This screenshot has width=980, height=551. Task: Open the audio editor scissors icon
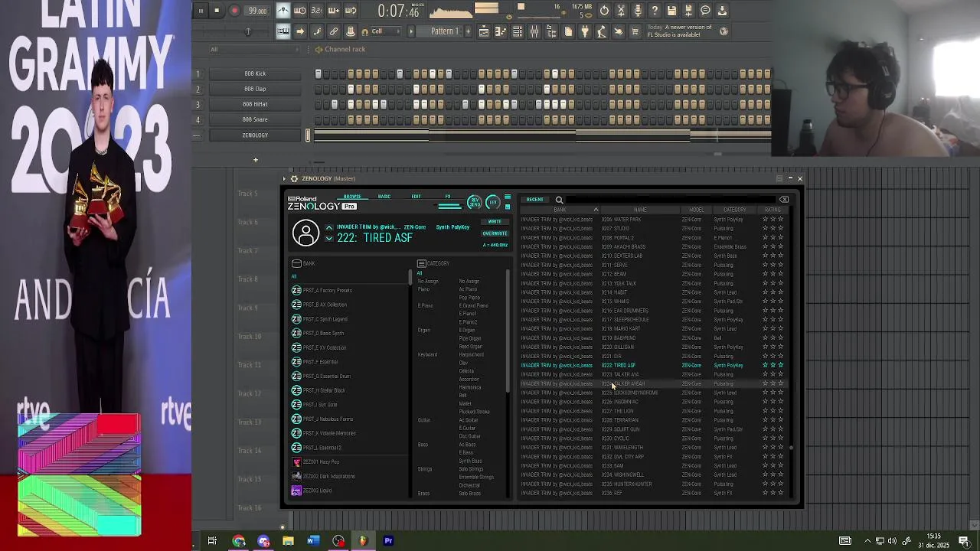click(621, 11)
